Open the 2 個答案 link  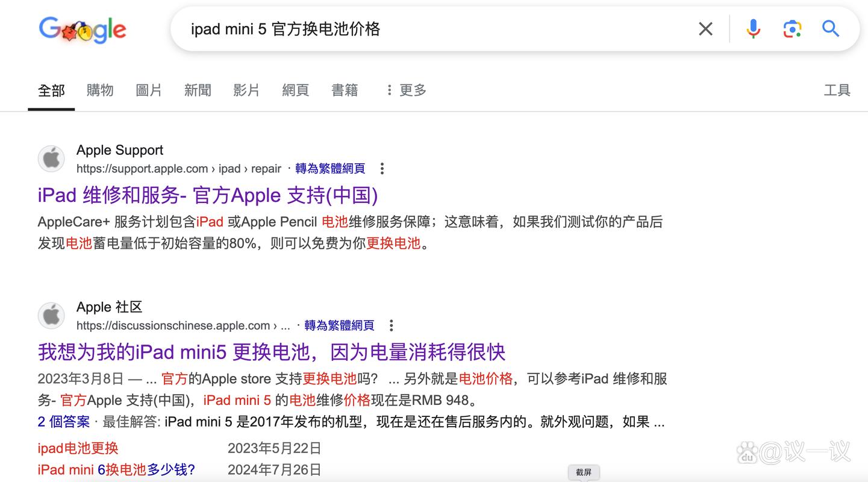pyautogui.click(x=63, y=422)
